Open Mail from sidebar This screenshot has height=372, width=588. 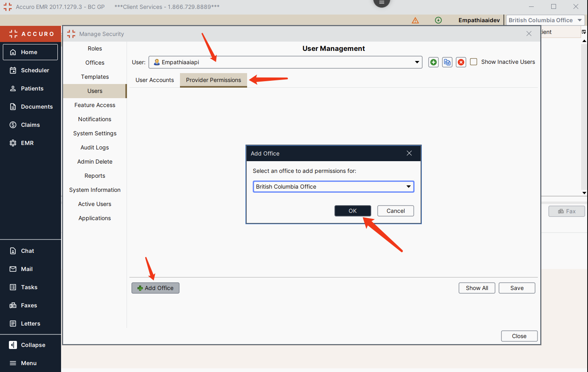point(30,269)
